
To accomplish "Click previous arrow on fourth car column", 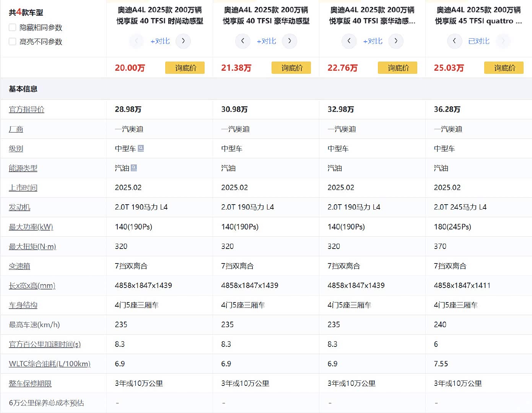I will pos(454,41).
